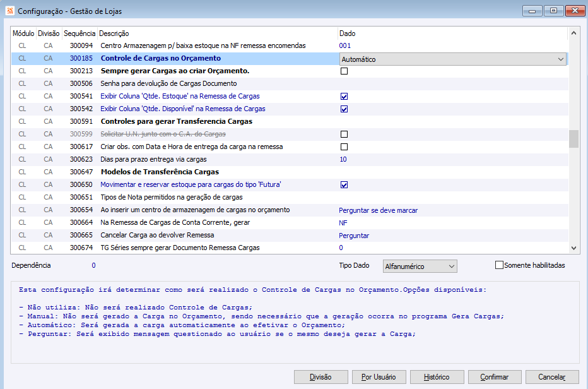Click sequence number '300599'
This screenshot has width=588, height=389.
click(x=81, y=134)
